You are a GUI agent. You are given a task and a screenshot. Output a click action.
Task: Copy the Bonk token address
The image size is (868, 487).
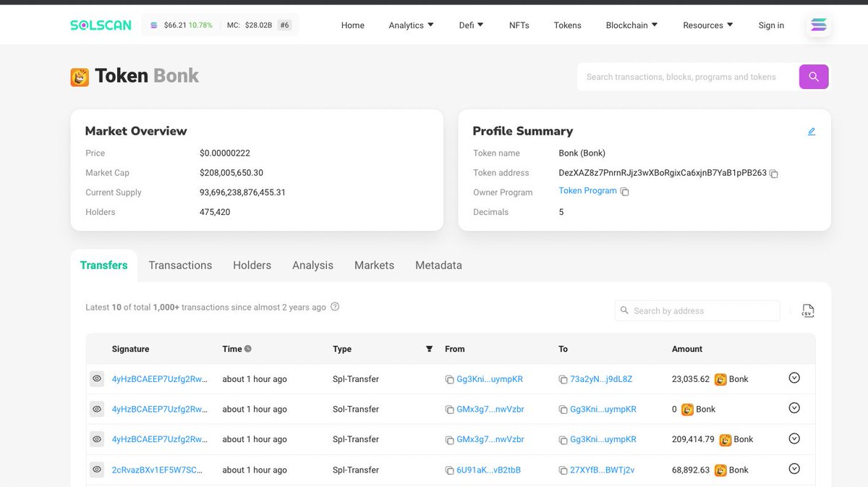coord(773,174)
